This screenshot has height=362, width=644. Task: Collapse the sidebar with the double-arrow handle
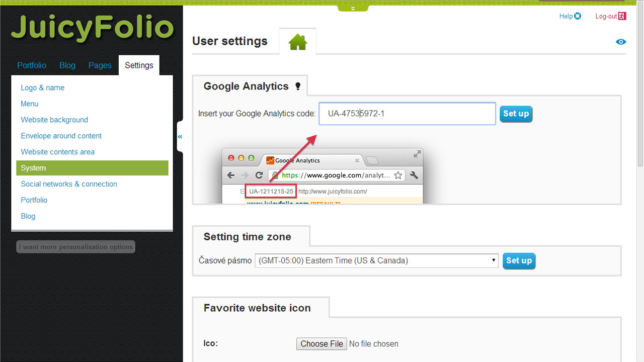tap(180, 136)
